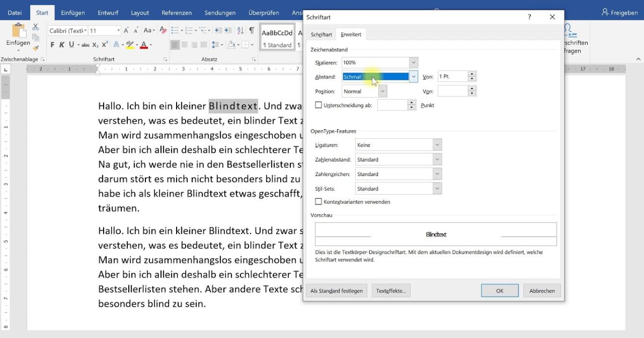The width and height of the screenshot is (644, 338).
Task: Apply the AaBbCcDd Standard style
Action: pos(277,38)
